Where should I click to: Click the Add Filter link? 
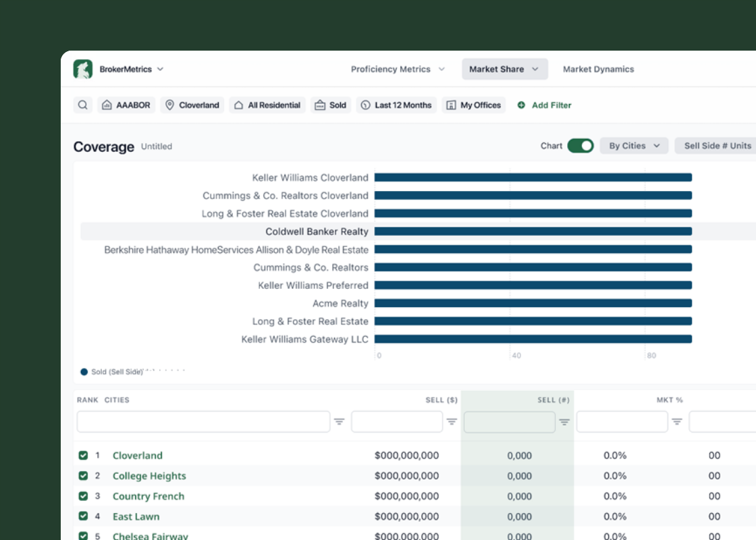click(551, 105)
